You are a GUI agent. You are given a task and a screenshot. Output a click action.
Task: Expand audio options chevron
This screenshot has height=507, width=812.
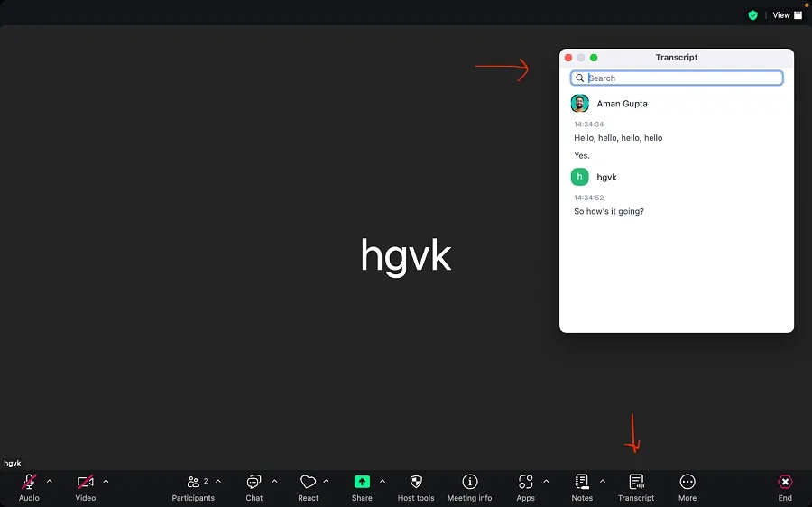click(50, 482)
